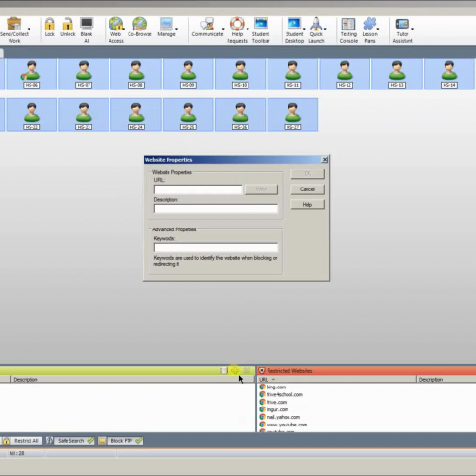Expand the Tutor Assistant dropdown arrow
The image size is (476, 476).
click(x=413, y=29)
